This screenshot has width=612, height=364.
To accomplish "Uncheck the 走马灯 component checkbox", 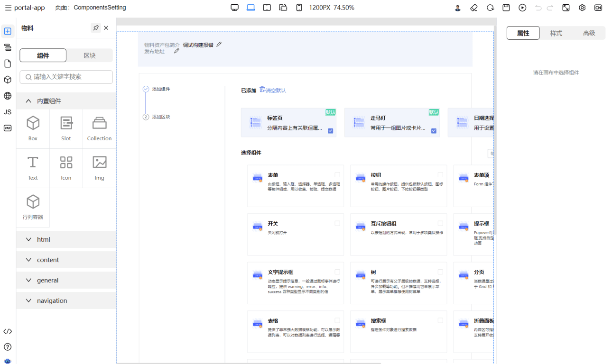I will coord(433,131).
